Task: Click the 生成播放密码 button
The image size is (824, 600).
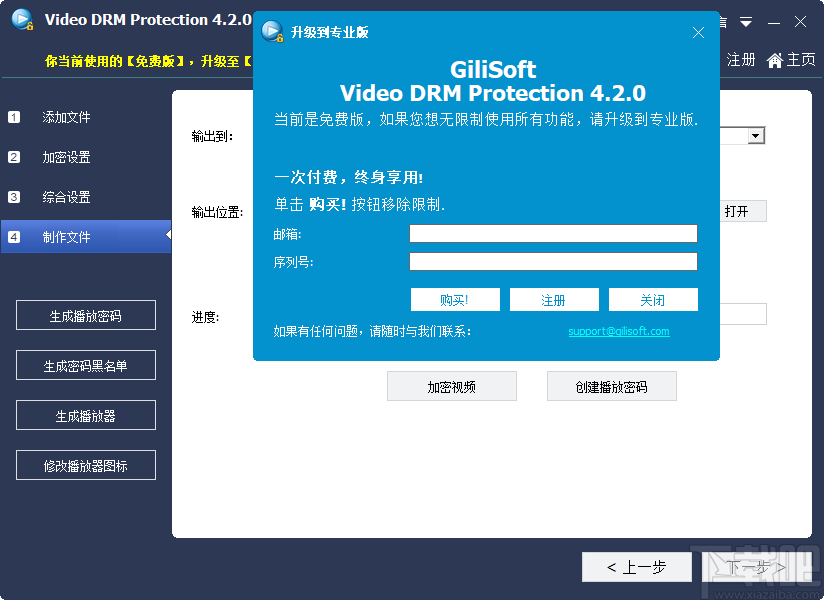Action: click(85, 315)
